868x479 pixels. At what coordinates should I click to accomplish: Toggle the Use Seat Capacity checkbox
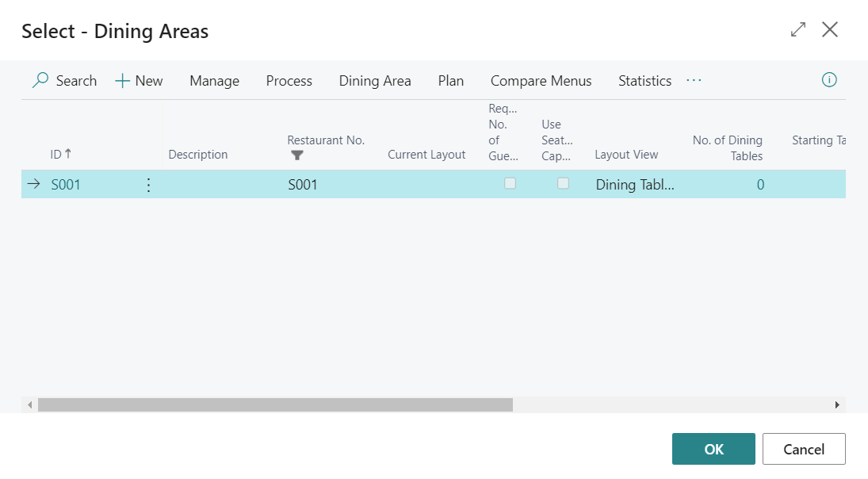[x=563, y=183]
